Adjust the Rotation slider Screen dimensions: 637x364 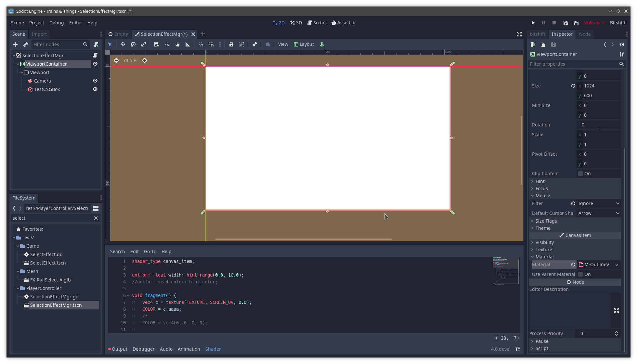599,128
